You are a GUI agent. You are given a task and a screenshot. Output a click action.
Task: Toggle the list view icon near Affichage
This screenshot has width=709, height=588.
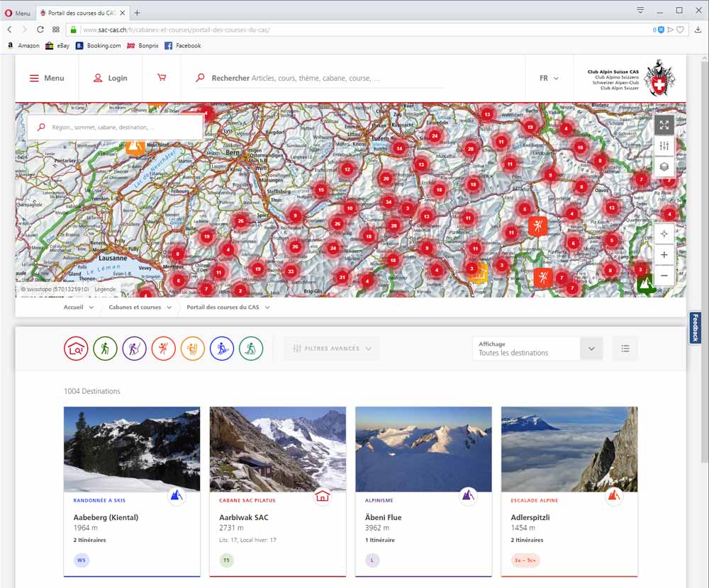pos(625,349)
